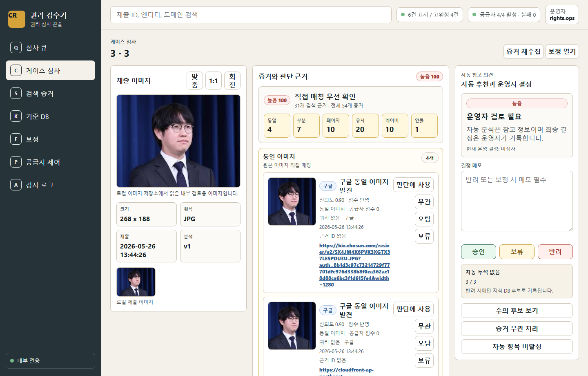Open 심사 큐 in the sidebar
The width and height of the screenshot is (588, 376).
point(50,47)
